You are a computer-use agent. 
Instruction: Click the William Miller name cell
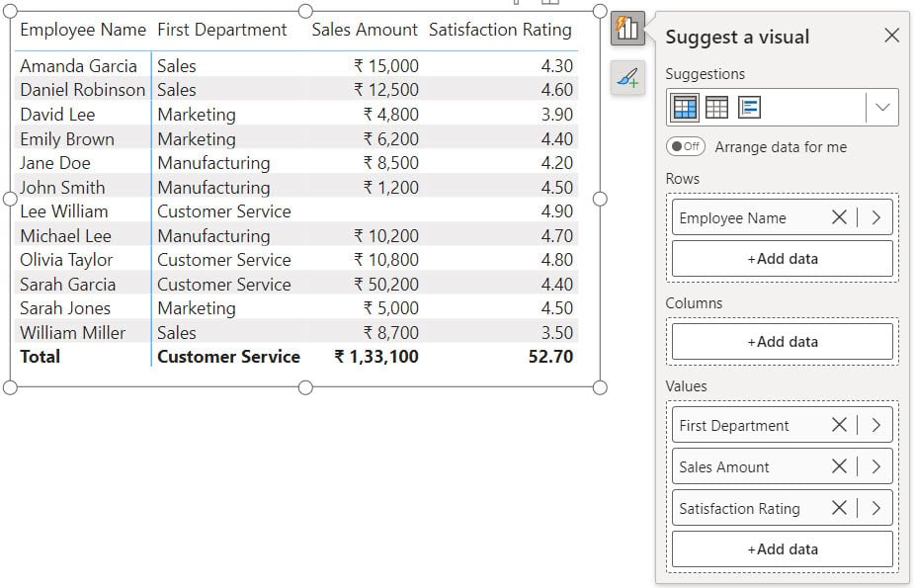(72, 332)
